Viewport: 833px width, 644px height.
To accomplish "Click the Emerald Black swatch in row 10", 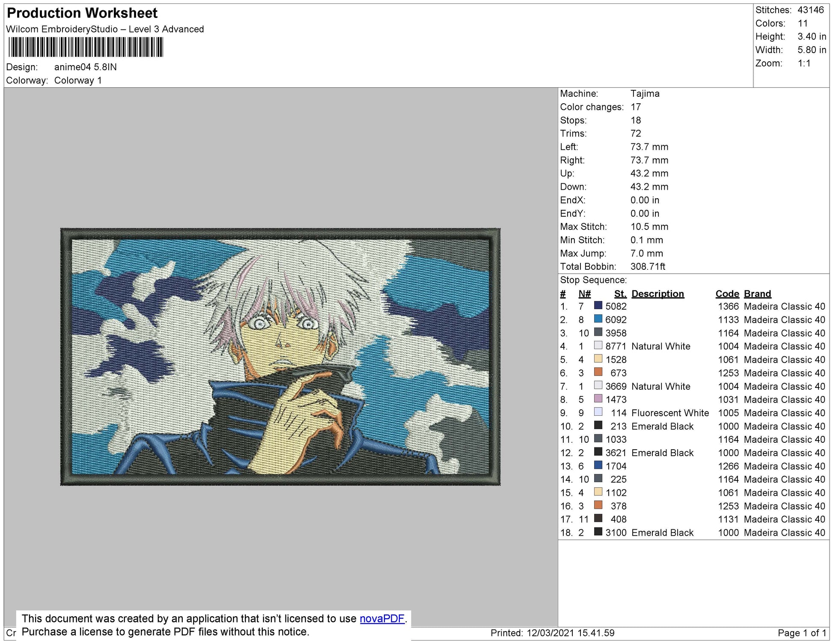I will [x=598, y=425].
